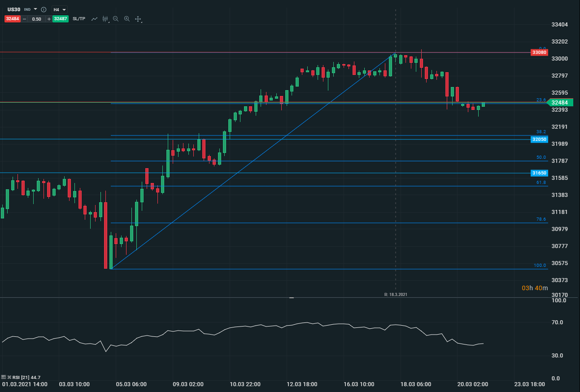Click the 61.8 Fibonacci level label
Screen dimensions: 580x392
[x=541, y=183]
